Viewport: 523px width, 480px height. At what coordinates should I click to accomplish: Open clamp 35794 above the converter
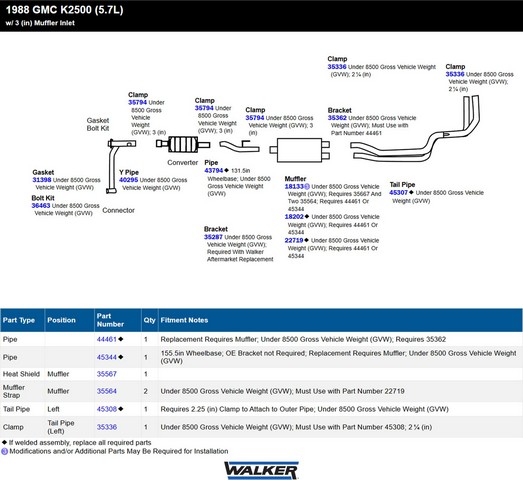pyautogui.click(x=204, y=108)
